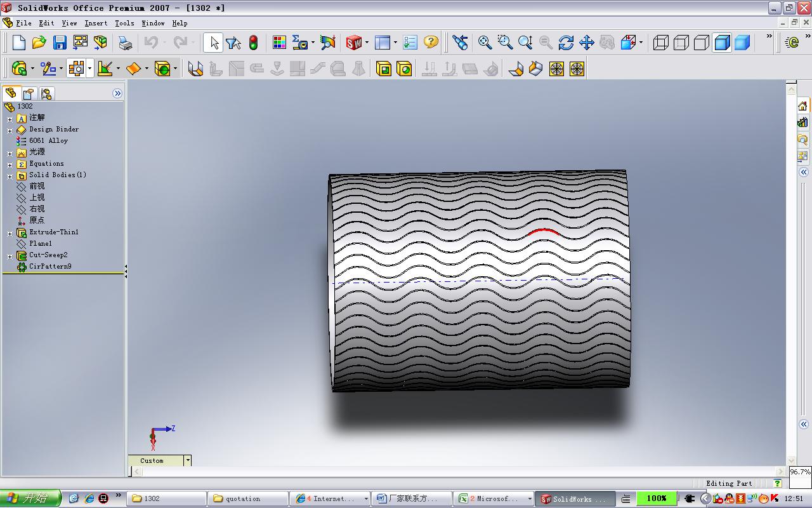
Task: Select the CirPattern9 feature
Action: tap(44, 267)
